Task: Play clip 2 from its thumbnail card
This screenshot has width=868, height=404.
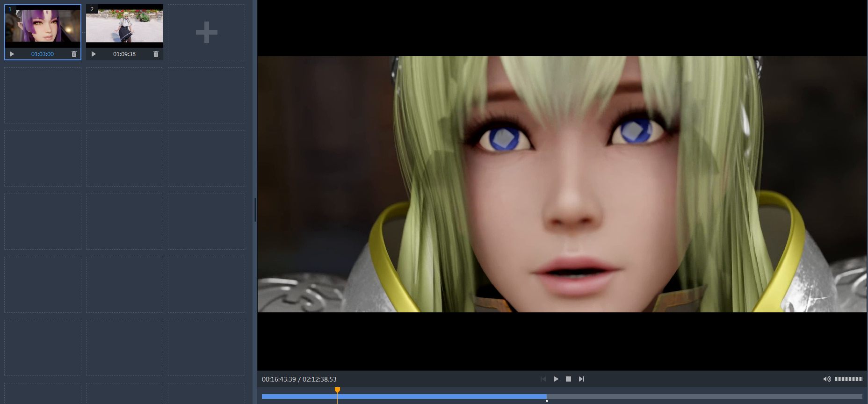Action: pyautogui.click(x=94, y=54)
